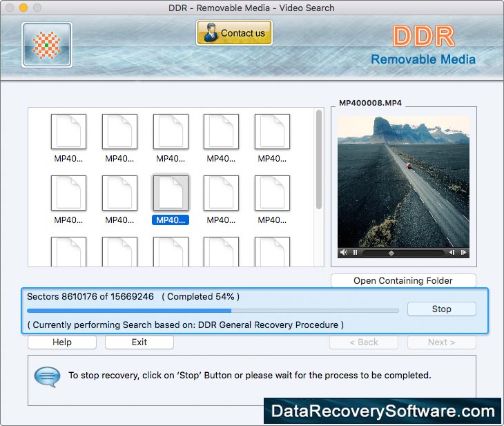Click the Sectors 8610176 of 15669246 status text
The width and height of the screenshot is (504, 426).
tap(90, 296)
